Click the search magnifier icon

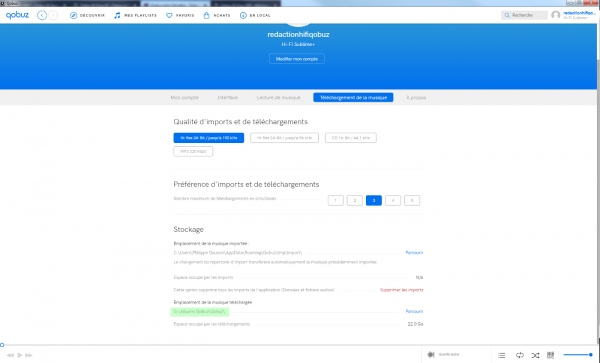tap(507, 15)
